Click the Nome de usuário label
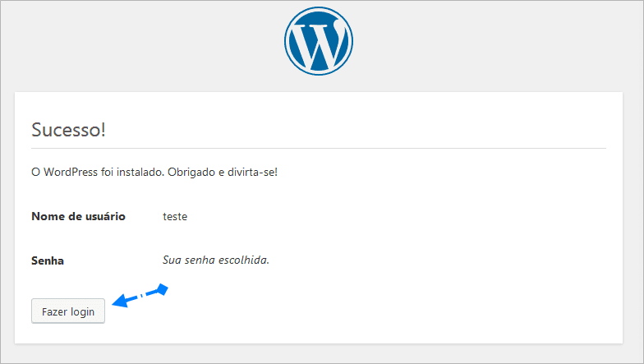The image size is (644, 364). (x=79, y=217)
